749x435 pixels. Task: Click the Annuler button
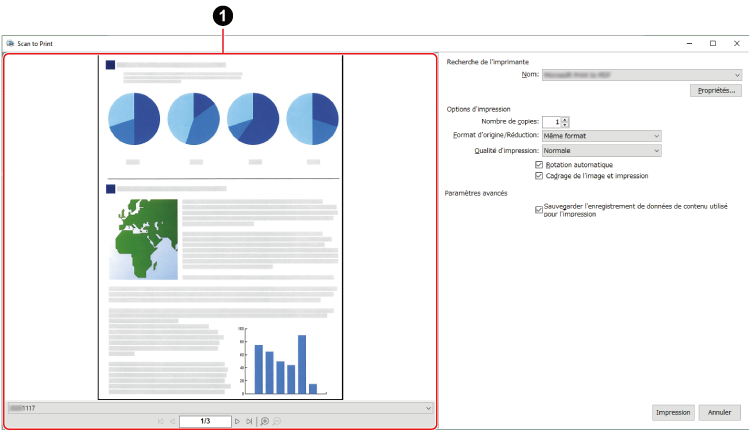[x=720, y=412]
